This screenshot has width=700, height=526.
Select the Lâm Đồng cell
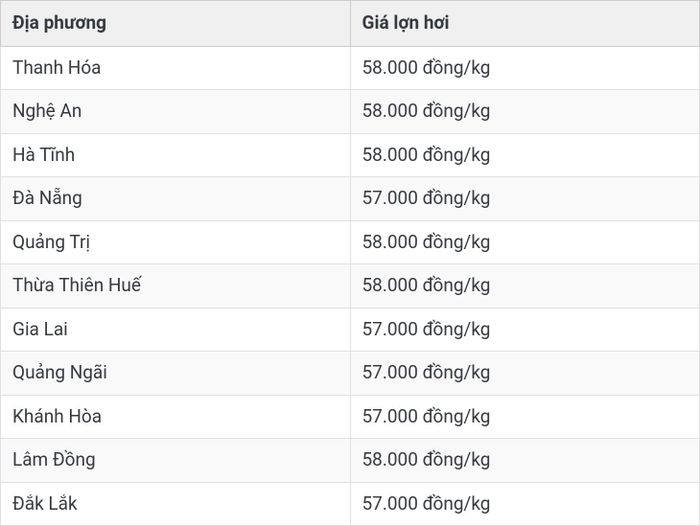click(175, 460)
